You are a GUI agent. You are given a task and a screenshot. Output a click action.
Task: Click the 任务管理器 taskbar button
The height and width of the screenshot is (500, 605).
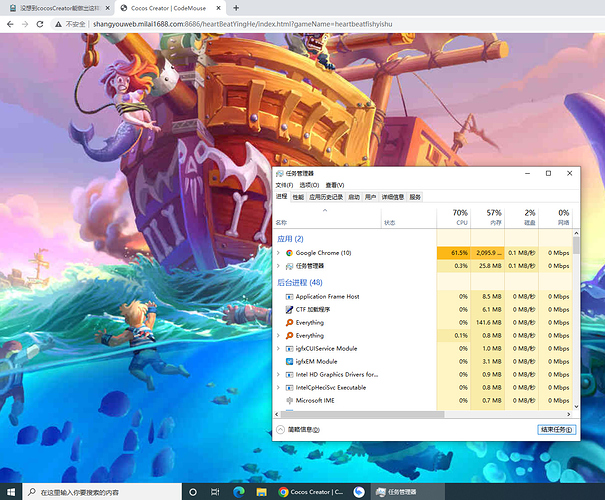pos(408,492)
